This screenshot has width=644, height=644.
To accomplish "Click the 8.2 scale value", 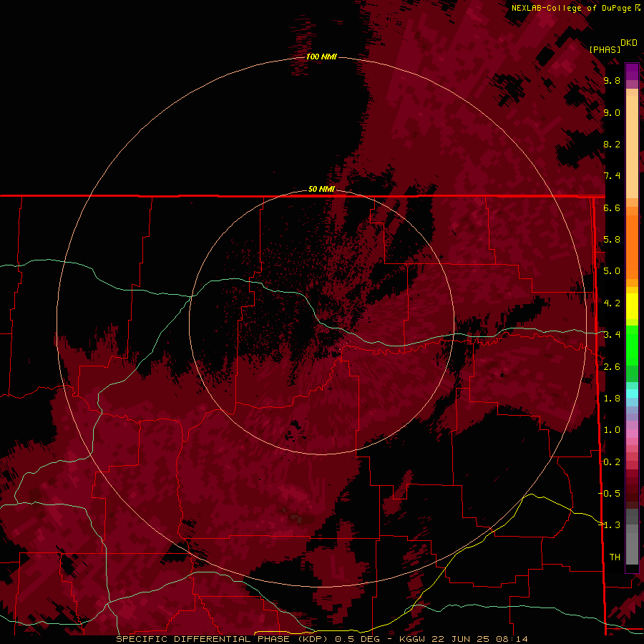I will pyautogui.click(x=612, y=144).
